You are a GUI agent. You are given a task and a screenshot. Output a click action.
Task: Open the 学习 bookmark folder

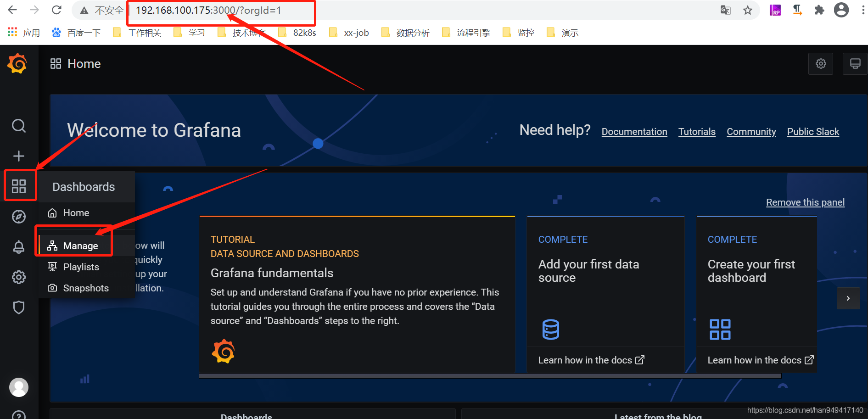(x=189, y=33)
